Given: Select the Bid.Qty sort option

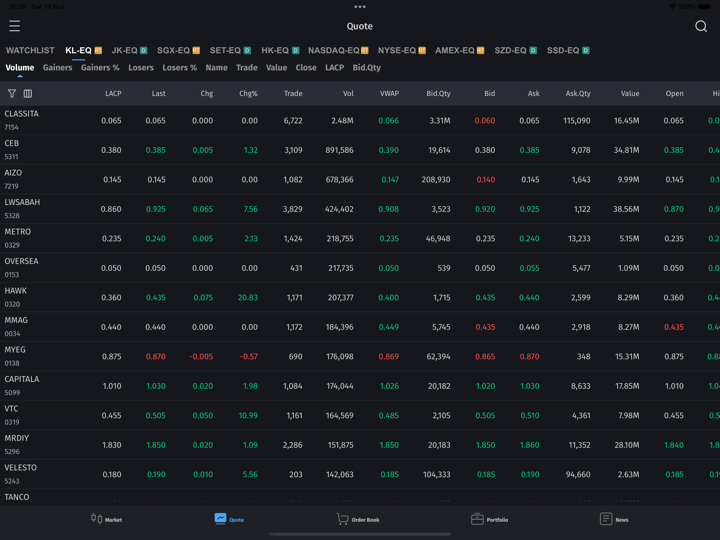Looking at the screenshot, I should [x=366, y=68].
